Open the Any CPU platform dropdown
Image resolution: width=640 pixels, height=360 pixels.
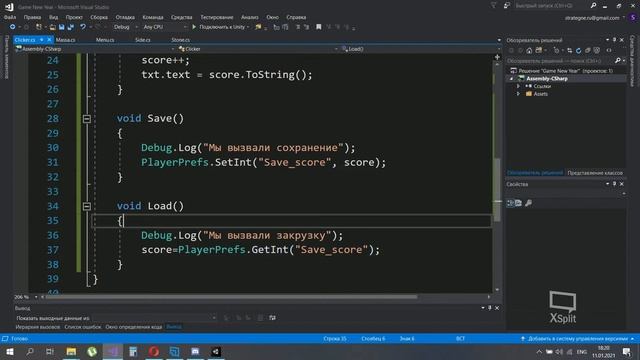pos(165,27)
